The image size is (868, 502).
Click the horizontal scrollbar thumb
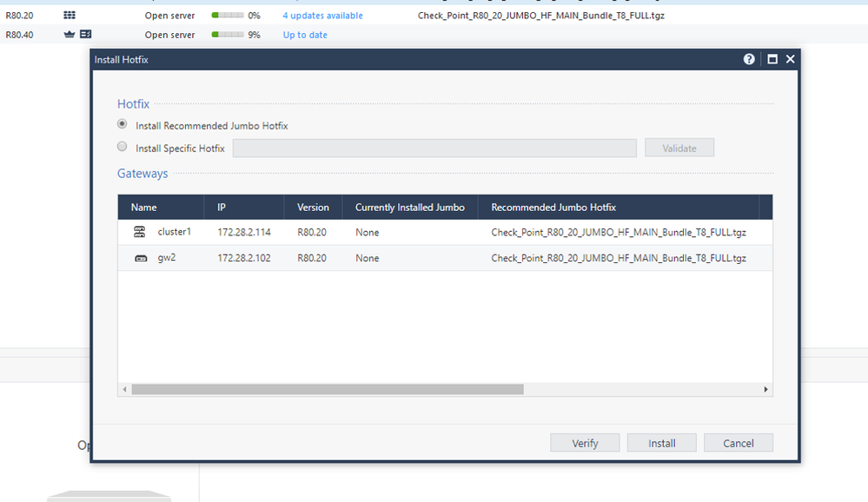coord(328,390)
